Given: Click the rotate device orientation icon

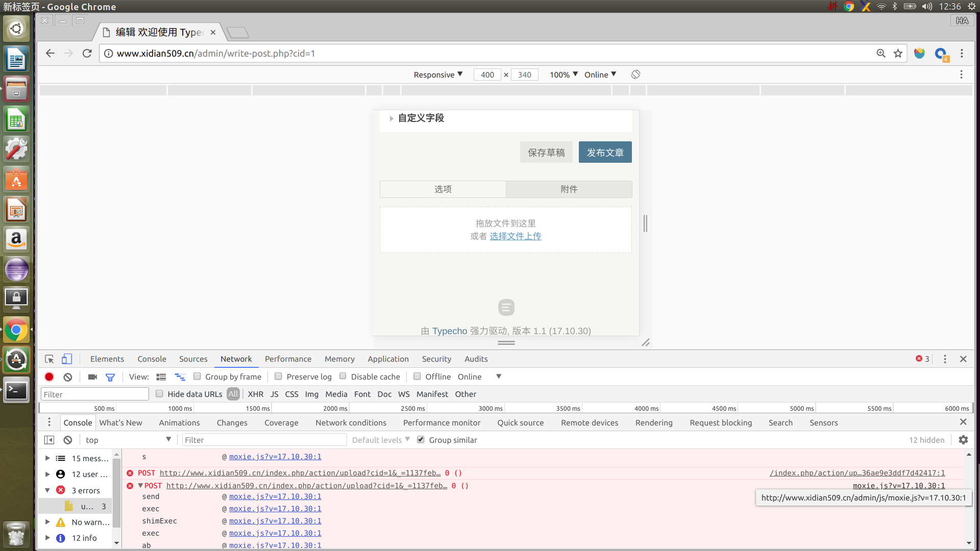Looking at the screenshot, I should (x=635, y=74).
